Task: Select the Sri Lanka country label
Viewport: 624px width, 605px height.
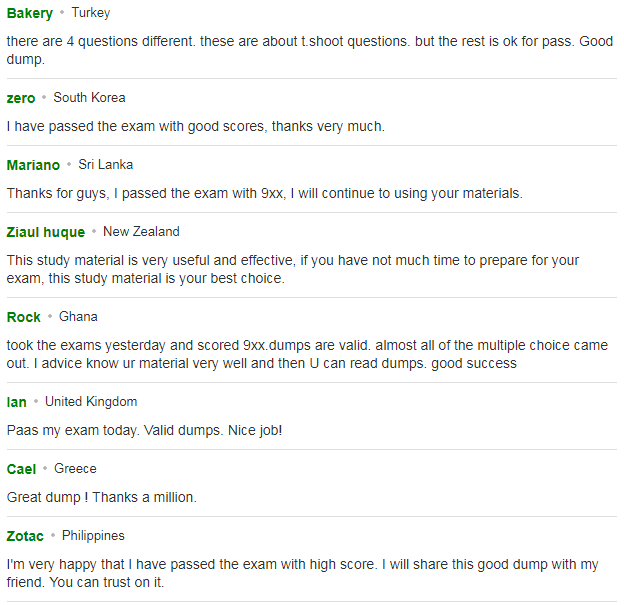Action: coord(105,164)
